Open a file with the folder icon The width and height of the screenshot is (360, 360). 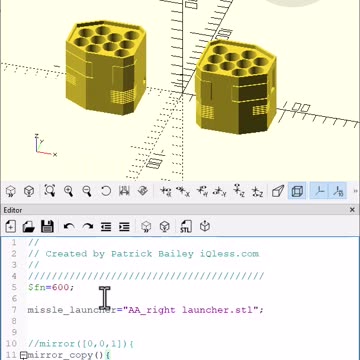tap(29, 227)
